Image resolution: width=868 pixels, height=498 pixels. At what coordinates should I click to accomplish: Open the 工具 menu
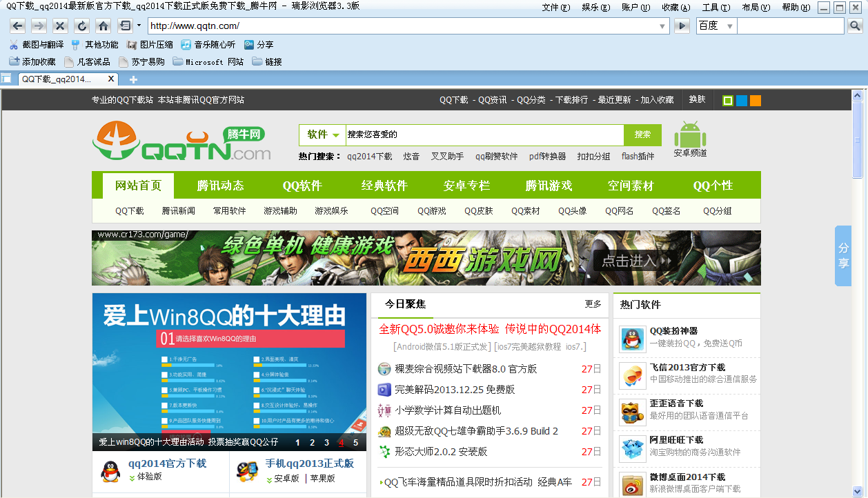pos(716,8)
